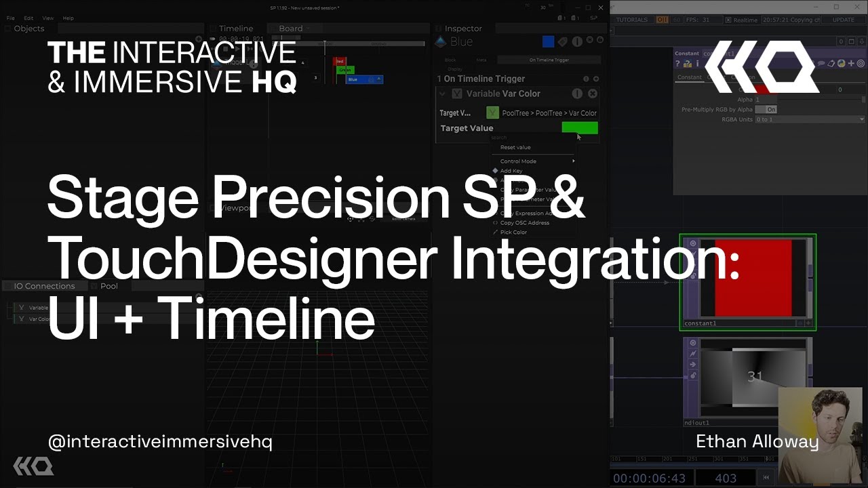Toggle the orange O|I button
The width and height of the screenshot is (868, 488).
662,20
